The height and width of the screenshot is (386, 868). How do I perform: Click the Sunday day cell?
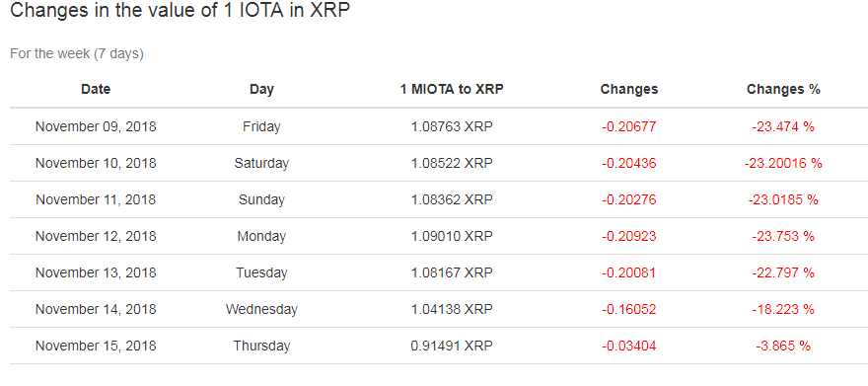[x=261, y=200]
